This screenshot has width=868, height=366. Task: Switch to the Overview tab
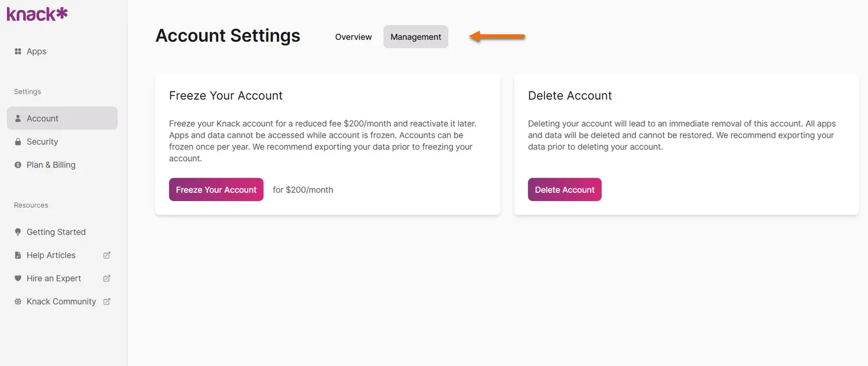pos(353,37)
